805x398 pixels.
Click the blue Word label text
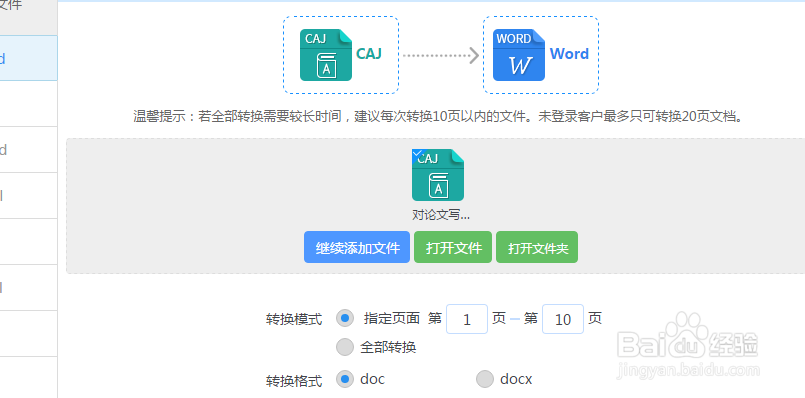point(569,53)
